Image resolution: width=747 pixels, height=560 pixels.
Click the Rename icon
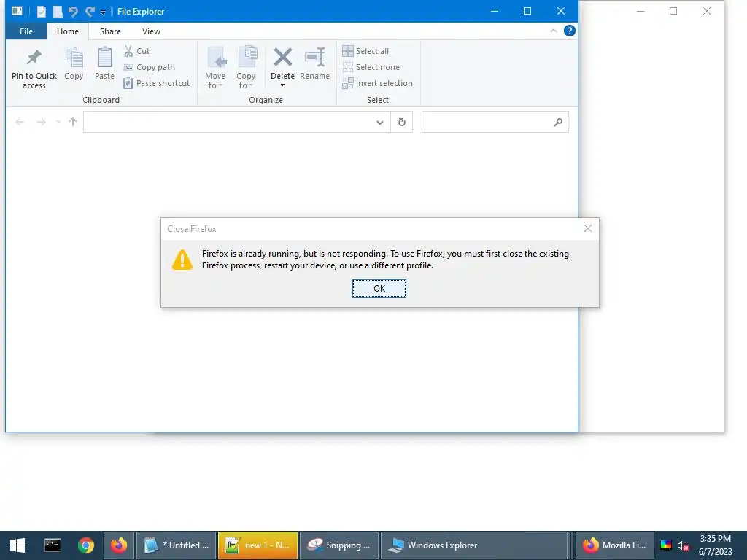[315, 58]
